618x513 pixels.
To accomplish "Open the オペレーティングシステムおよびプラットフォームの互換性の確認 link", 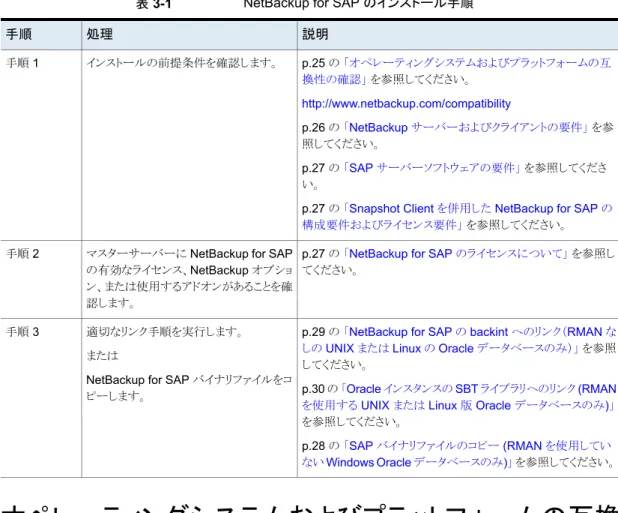I will [x=456, y=71].
